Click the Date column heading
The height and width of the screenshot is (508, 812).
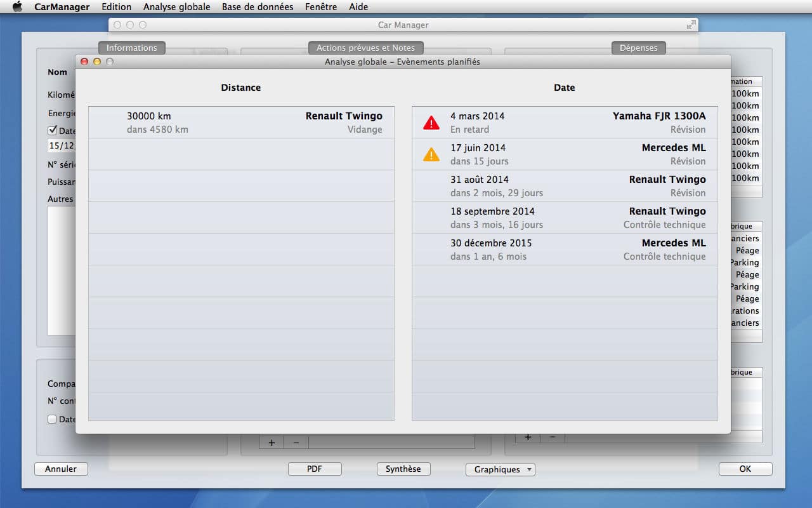click(x=565, y=88)
